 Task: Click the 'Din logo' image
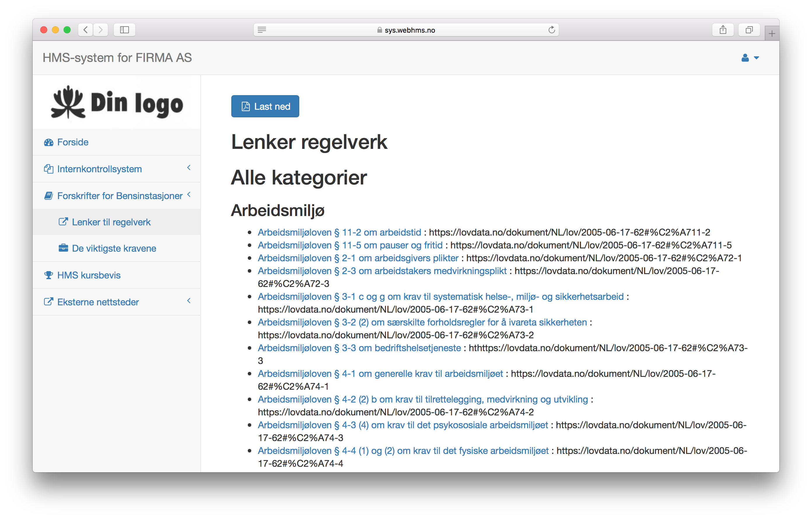pyautogui.click(x=117, y=102)
